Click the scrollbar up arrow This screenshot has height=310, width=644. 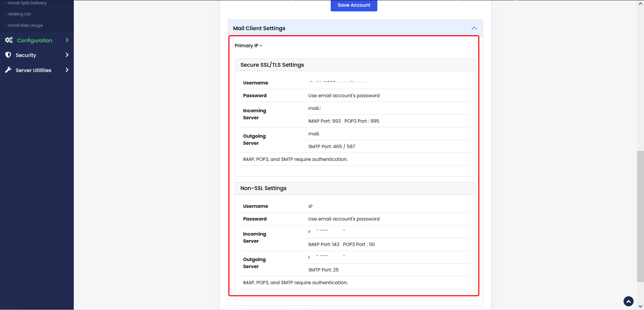click(x=640, y=3)
